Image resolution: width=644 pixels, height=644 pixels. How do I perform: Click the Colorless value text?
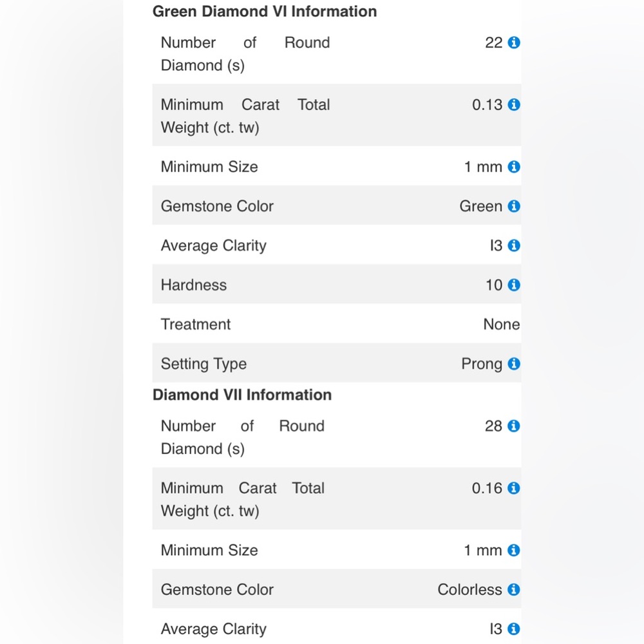coord(469,589)
